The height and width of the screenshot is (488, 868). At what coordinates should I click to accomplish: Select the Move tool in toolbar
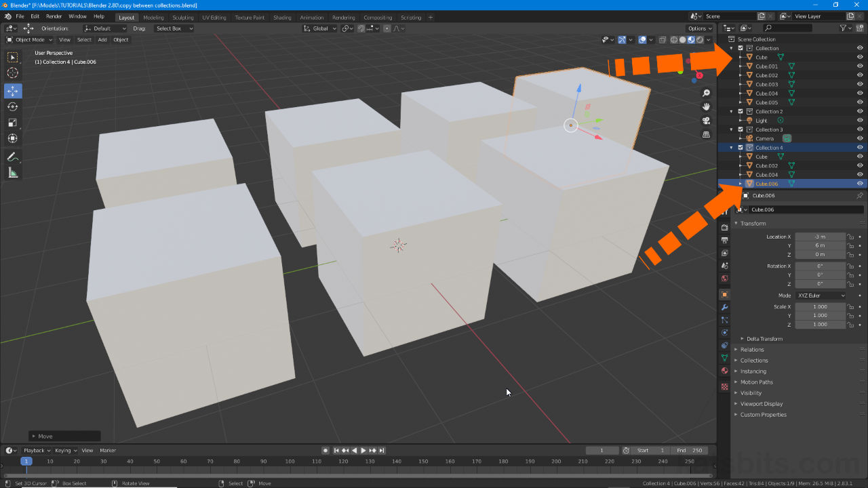(13, 91)
